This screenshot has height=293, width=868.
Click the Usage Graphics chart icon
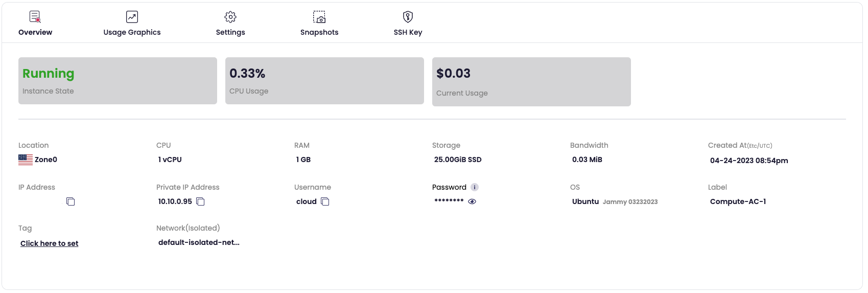click(x=132, y=17)
